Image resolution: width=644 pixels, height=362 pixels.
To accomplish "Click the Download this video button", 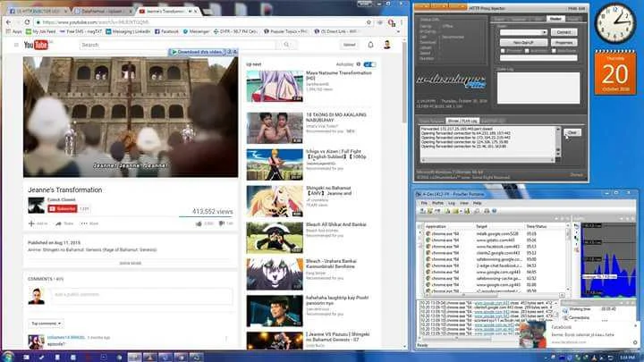I will [198, 52].
